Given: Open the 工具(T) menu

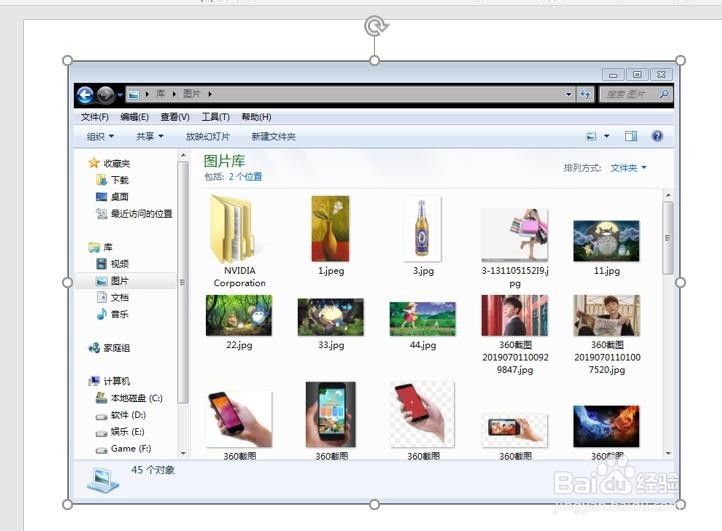Looking at the screenshot, I should (x=215, y=117).
